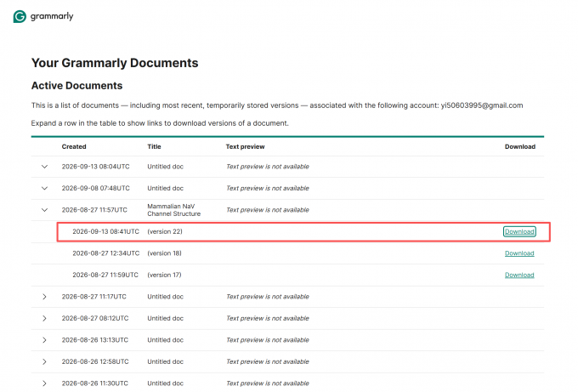The width and height of the screenshot is (578, 392).
Task: Click Untitled doc title in 13:13UTC row
Action: [165, 340]
